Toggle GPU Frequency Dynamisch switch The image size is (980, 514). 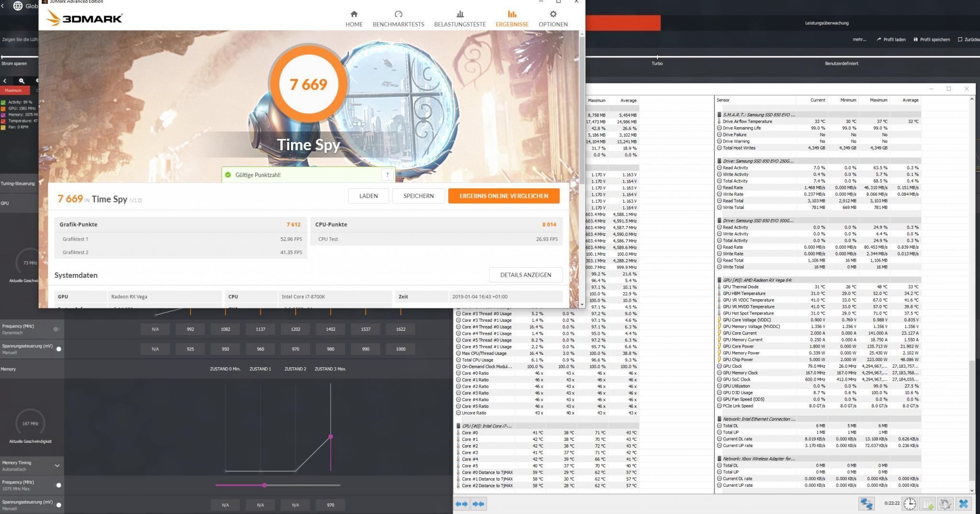[x=56, y=329]
